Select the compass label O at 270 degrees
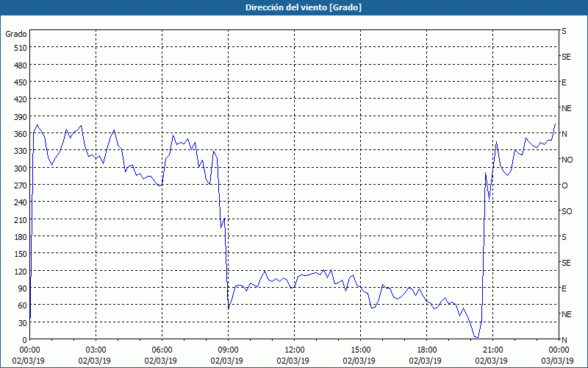Viewport: 588px width, 368px height. click(x=564, y=185)
